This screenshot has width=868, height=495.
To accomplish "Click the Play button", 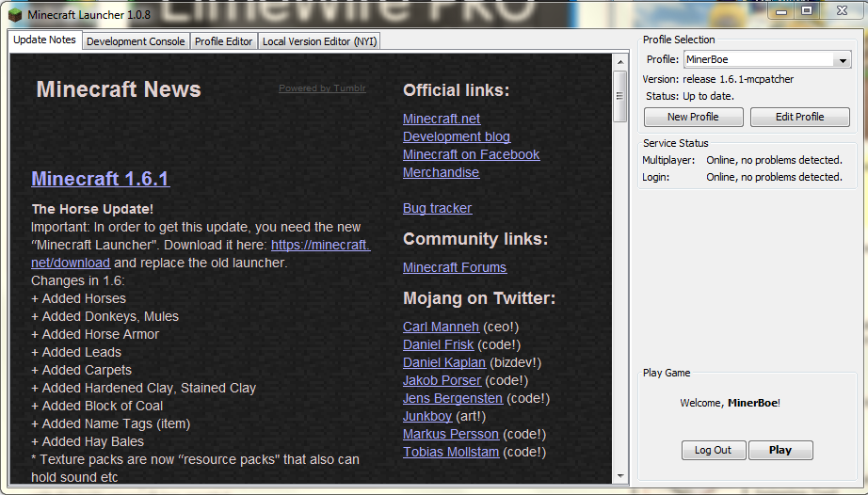I will 780,450.
